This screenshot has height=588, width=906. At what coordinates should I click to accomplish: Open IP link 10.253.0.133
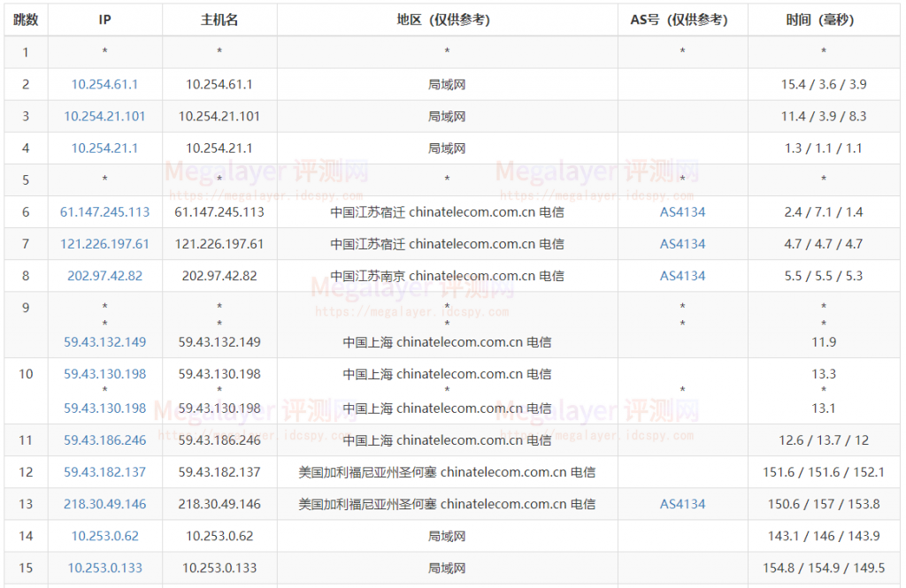[x=104, y=568]
